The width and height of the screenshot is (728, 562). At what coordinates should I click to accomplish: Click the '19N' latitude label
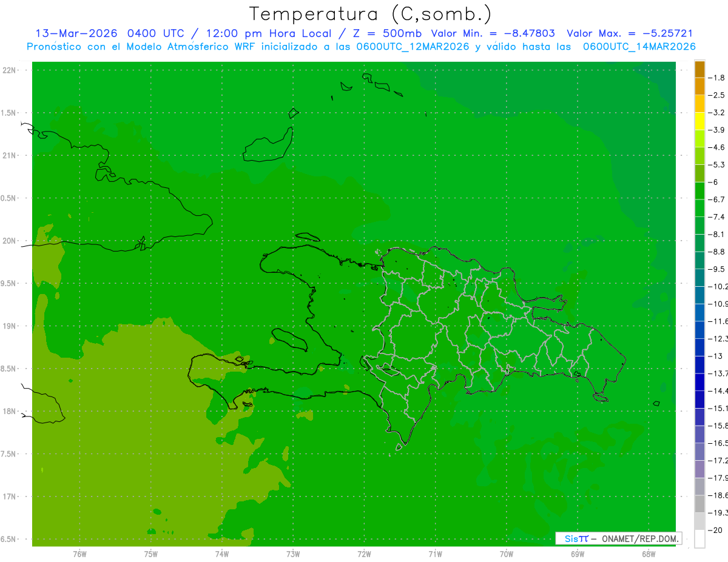pyautogui.click(x=10, y=326)
